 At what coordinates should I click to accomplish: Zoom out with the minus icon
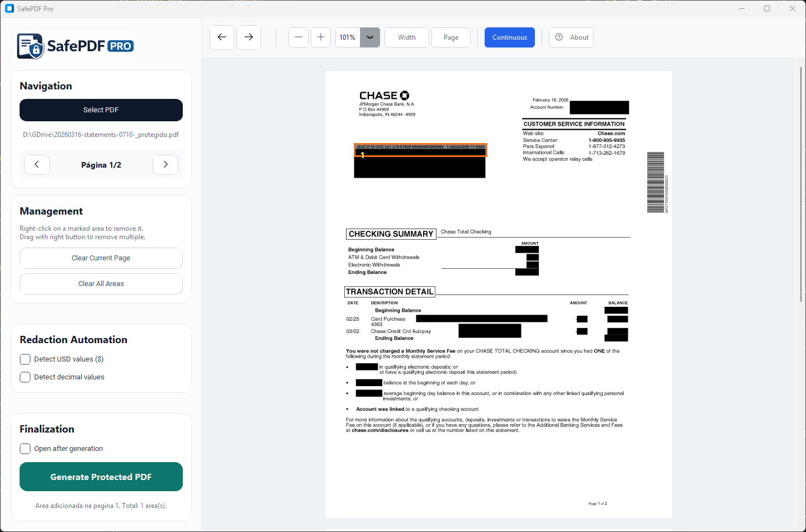(298, 37)
